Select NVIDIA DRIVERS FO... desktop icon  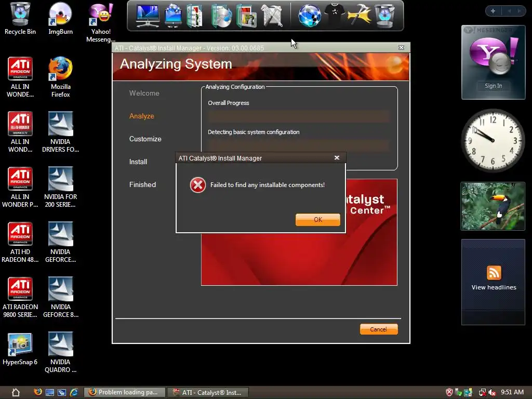pos(60,132)
